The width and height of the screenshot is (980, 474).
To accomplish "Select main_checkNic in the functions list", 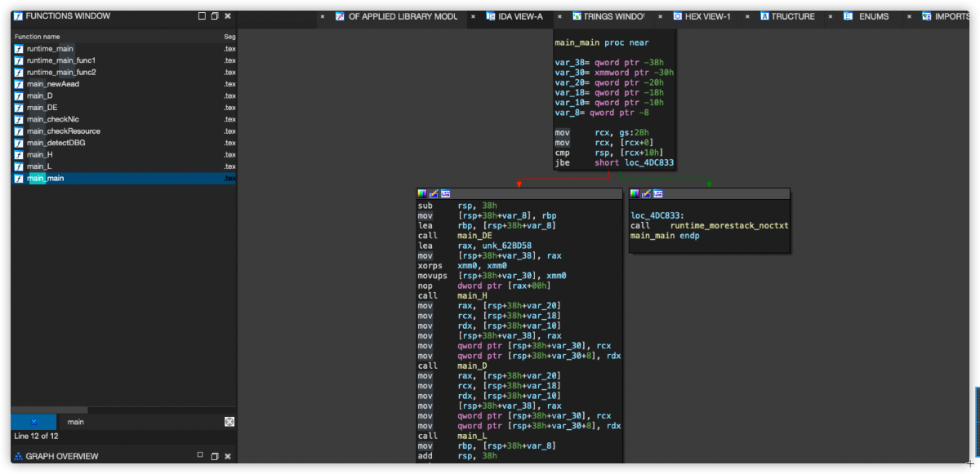I will [53, 119].
